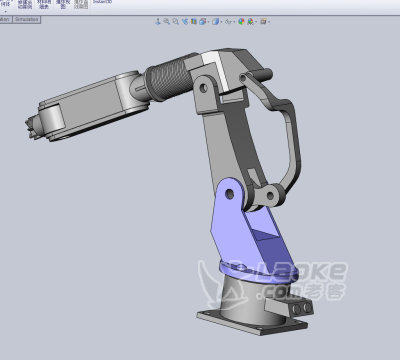400x360 pixels.
Task: Click the axis triad icon in view toolbar
Action: (x=158, y=22)
